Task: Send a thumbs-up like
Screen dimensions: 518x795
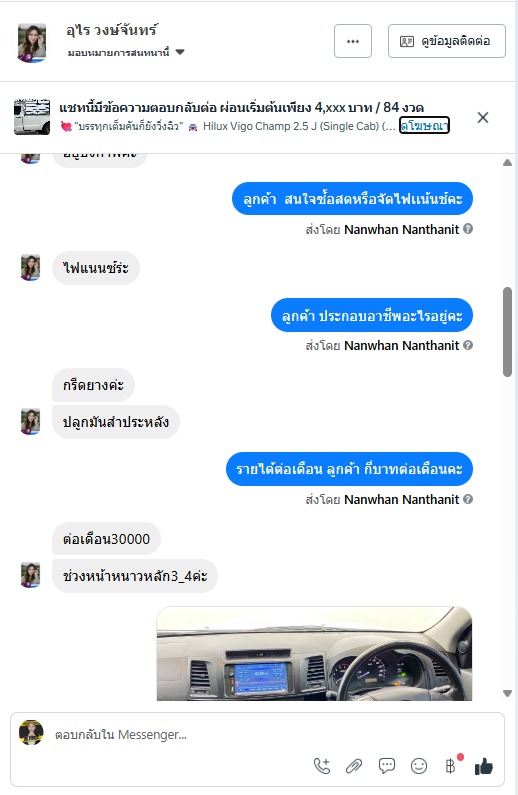Action: 484,766
